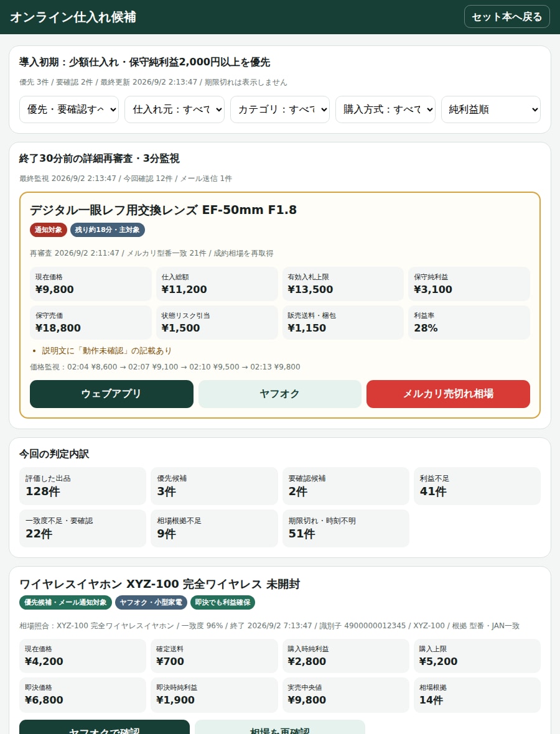Open メルカリ売切れ相場 red button

click(x=448, y=394)
